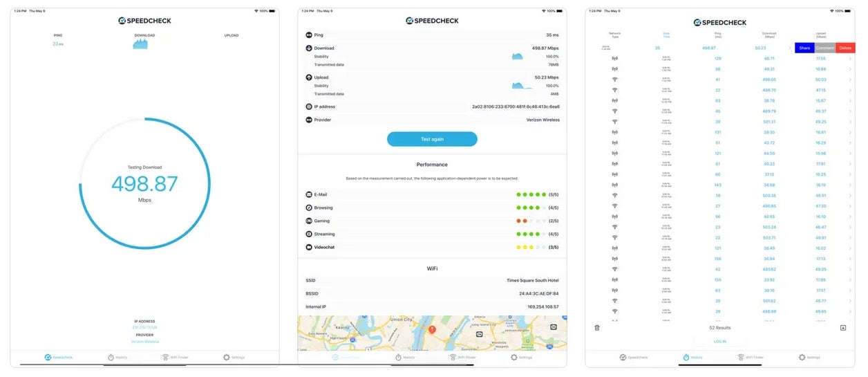Click the 498.87 Mbps download gauge
Image resolution: width=868 pixels, height=377 pixels.
point(144,183)
